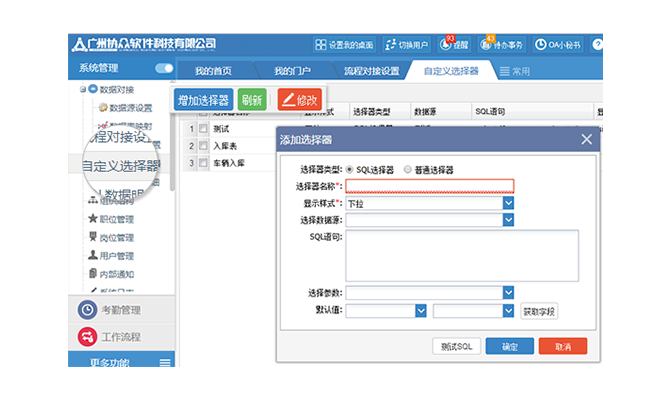Screen dimensions: 670x412
Task: Click the 更多功能 hamburger menu icon
Action: (165, 362)
